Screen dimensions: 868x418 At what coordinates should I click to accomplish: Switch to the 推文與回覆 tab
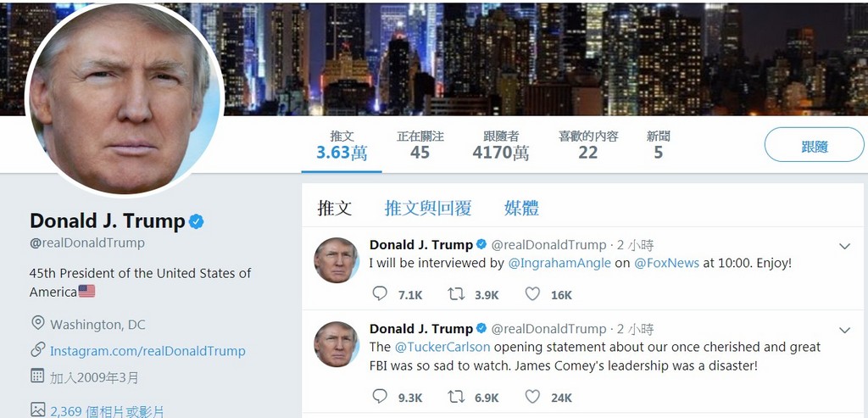pyautogui.click(x=428, y=209)
